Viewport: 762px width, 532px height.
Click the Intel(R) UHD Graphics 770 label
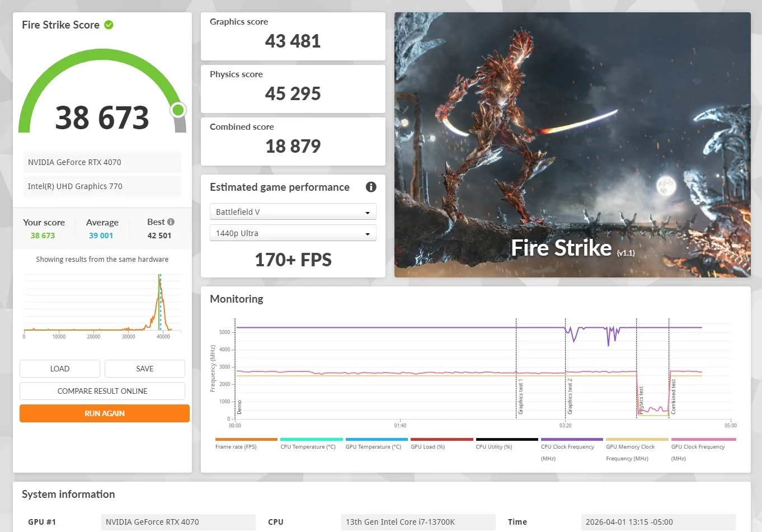102,186
